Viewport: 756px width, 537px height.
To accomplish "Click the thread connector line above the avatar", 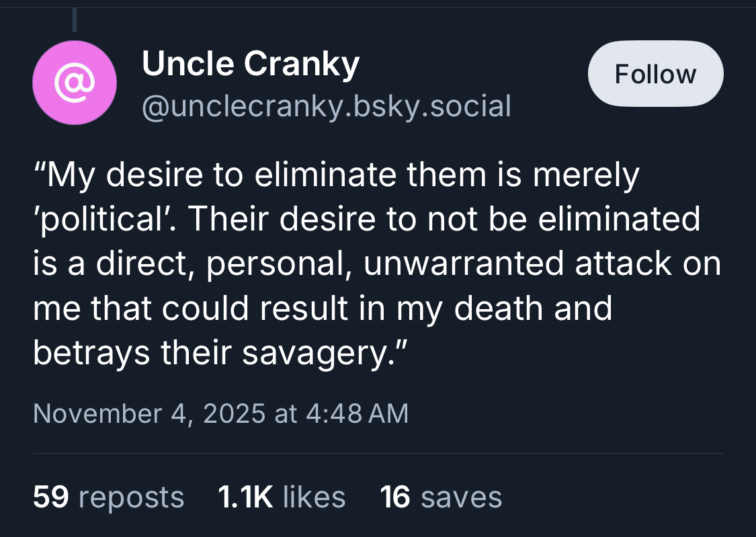I will pyautogui.click(x=75, y=19).
